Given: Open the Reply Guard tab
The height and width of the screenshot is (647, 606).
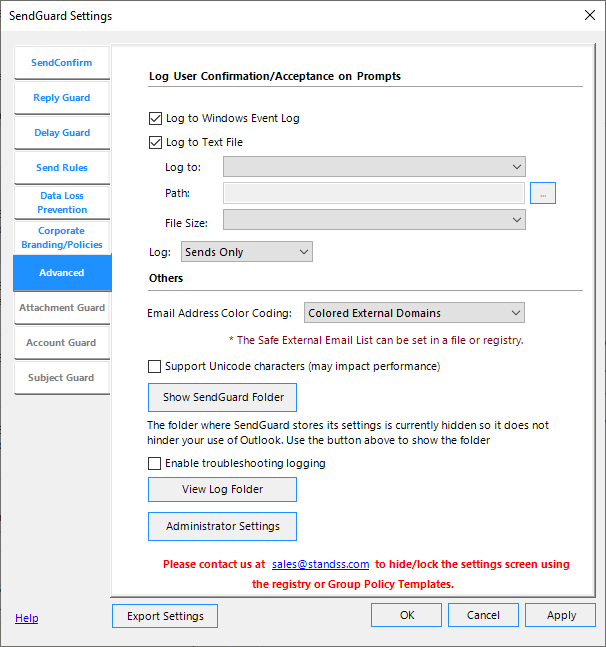Looking at the screenshot, I should click(x=61, y=98).
